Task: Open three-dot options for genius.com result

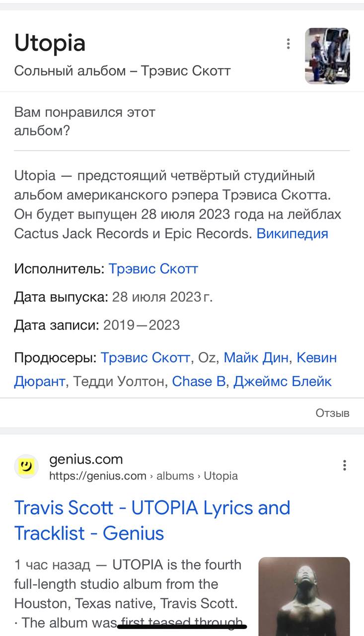Action: tap(344, 465)
